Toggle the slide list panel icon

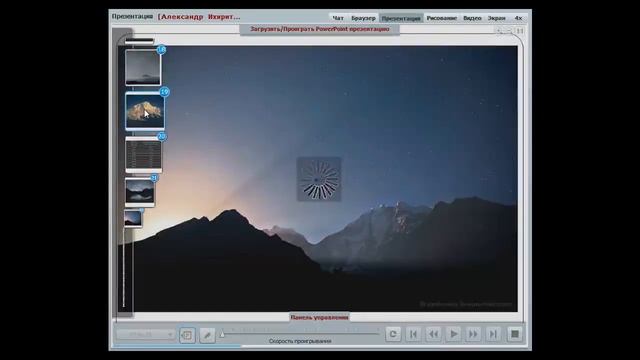(187, 335)
